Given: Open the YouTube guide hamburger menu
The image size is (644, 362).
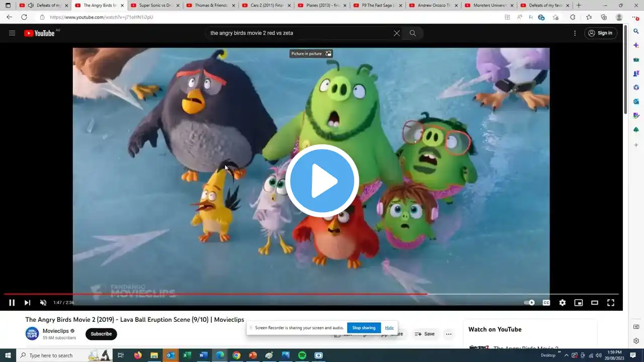Looking at the screenshot, I should click(12, 33).
